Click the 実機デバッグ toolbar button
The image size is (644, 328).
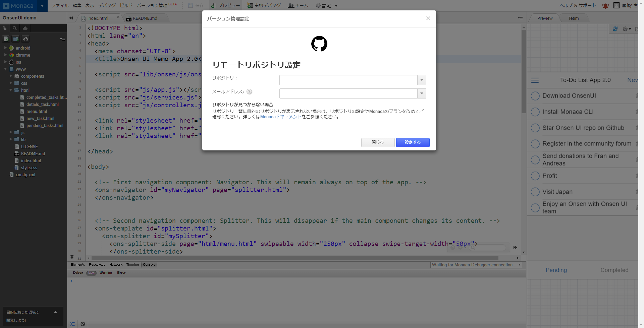263,6
